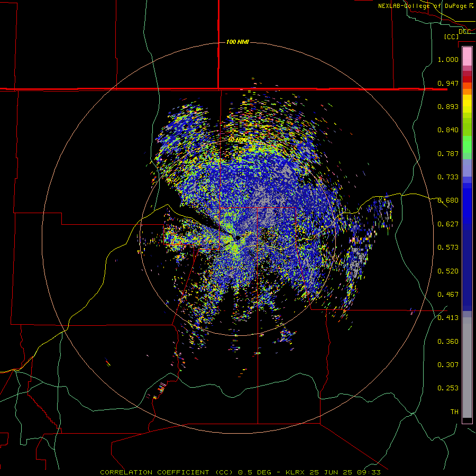Pick the gray segment of the color bar
476x476 pixels.
467,368
